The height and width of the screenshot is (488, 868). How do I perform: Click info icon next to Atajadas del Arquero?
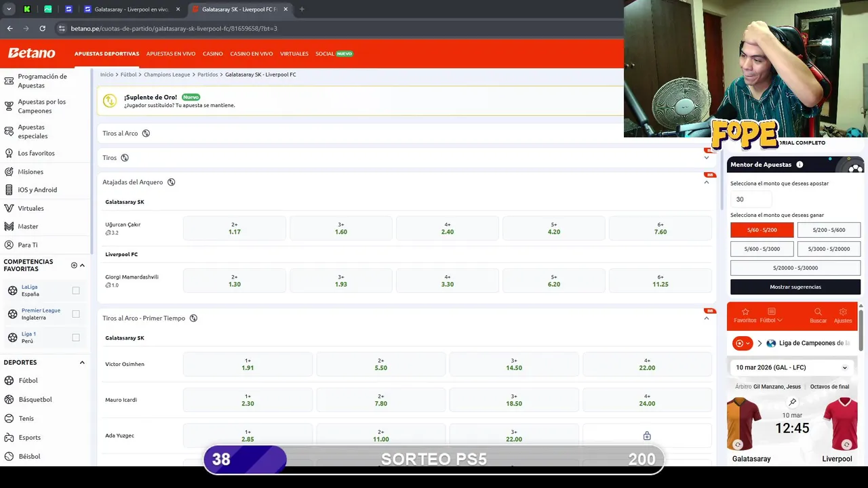(171, 182)
